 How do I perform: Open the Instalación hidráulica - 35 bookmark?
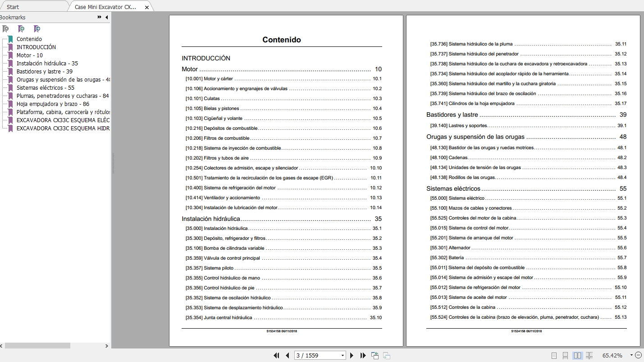coord(47,64)
